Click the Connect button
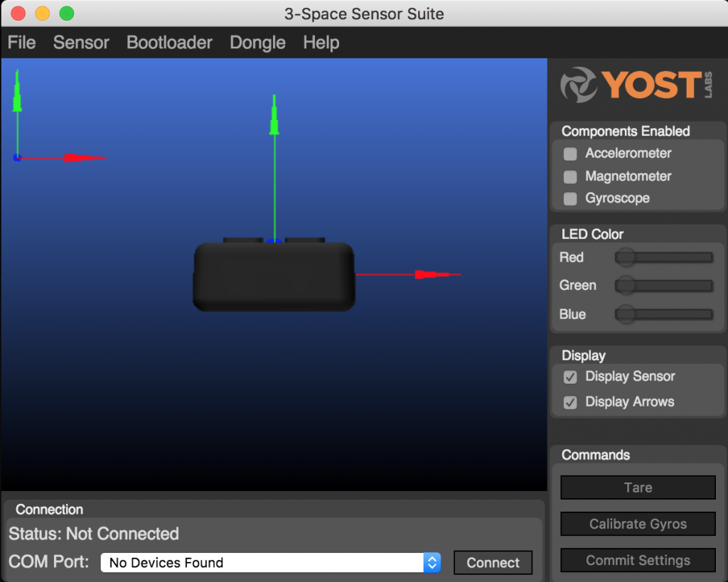The height and width of the screenshot is (582, 728). (493, 563)
